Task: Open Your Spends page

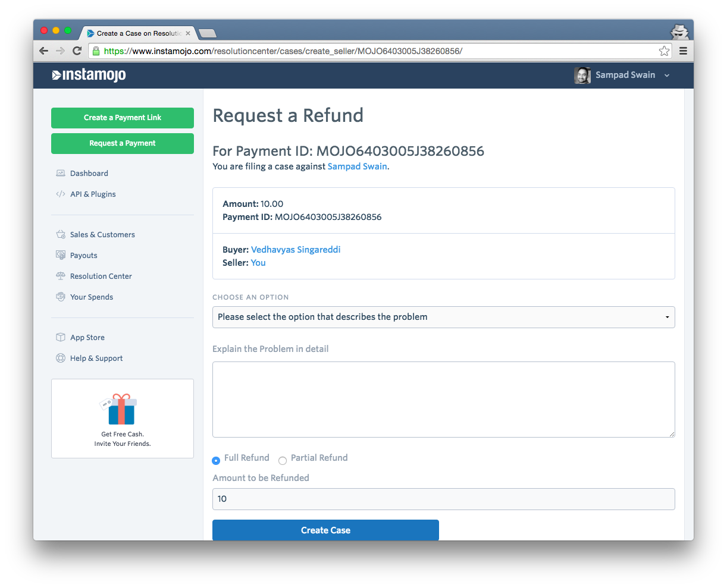Action: tap(92, 297)
